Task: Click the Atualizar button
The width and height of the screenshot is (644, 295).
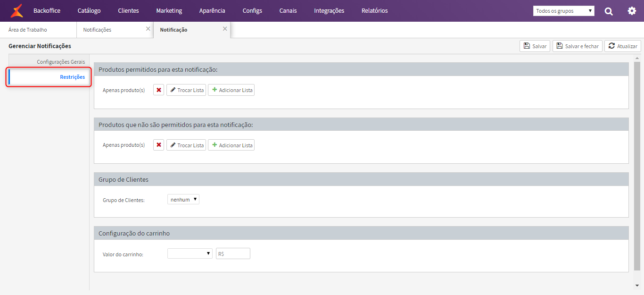Action: (623, 46)
